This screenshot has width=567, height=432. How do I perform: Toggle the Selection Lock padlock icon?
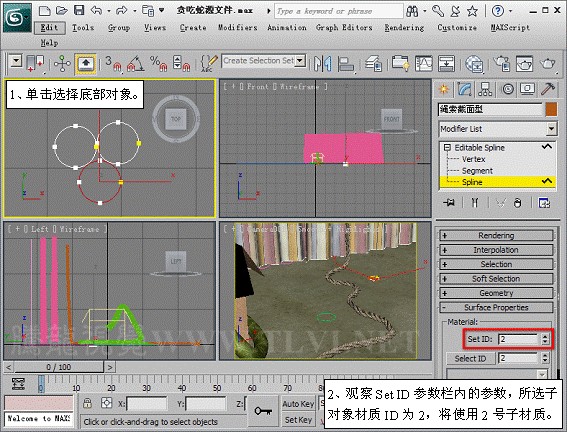tap(87, 403)
